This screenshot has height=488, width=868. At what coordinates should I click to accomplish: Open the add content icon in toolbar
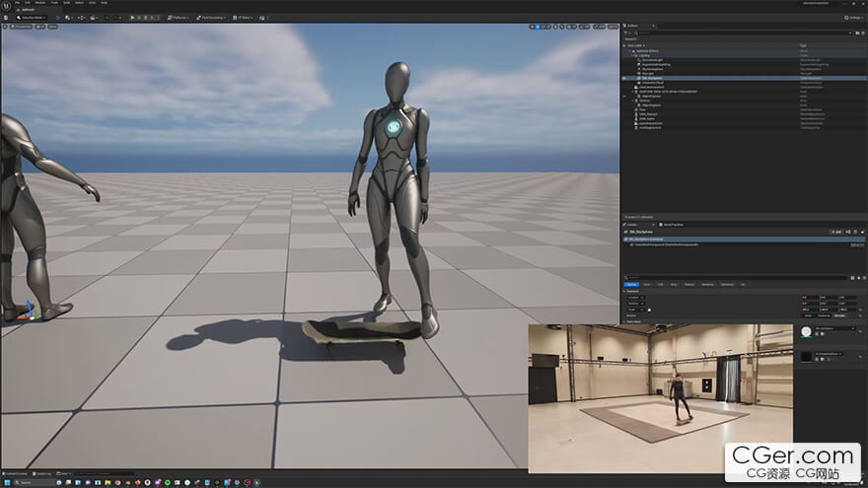(x=67, y=18)
